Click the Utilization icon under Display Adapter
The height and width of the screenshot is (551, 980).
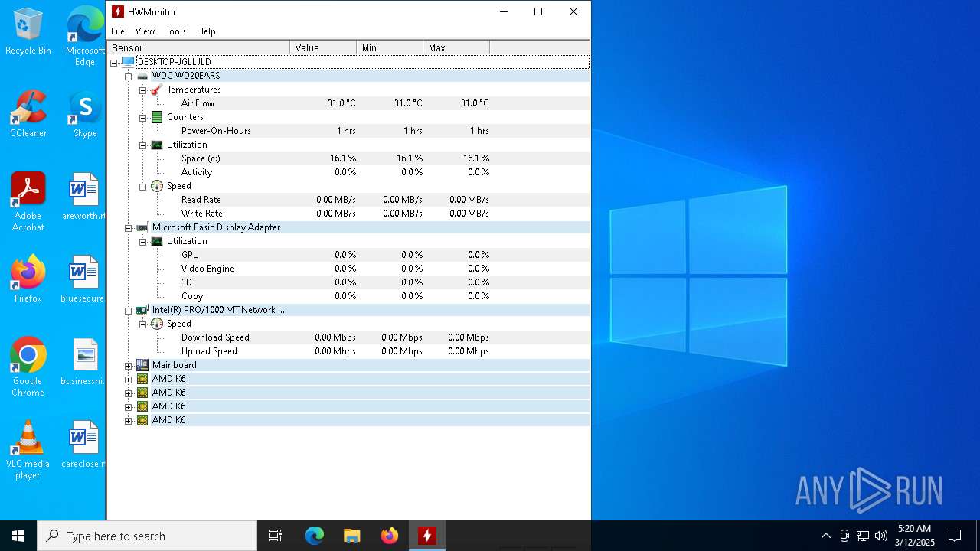157,241
